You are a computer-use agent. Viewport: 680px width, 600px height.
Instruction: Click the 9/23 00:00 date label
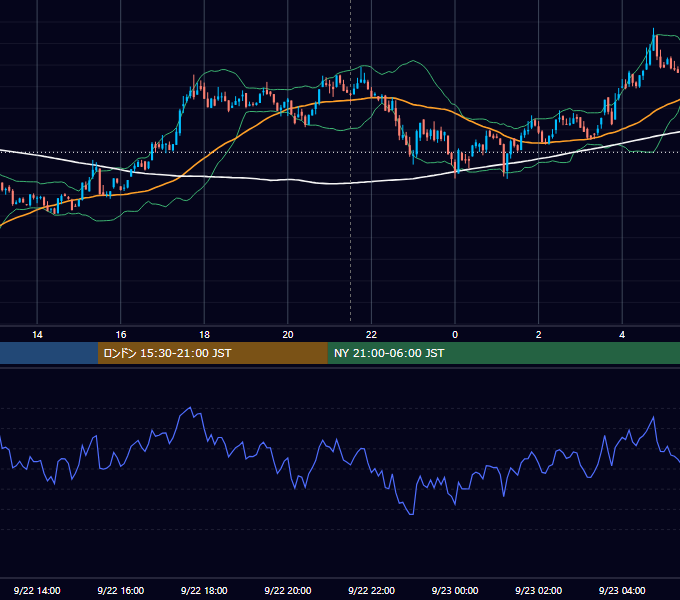pos(455,590)
